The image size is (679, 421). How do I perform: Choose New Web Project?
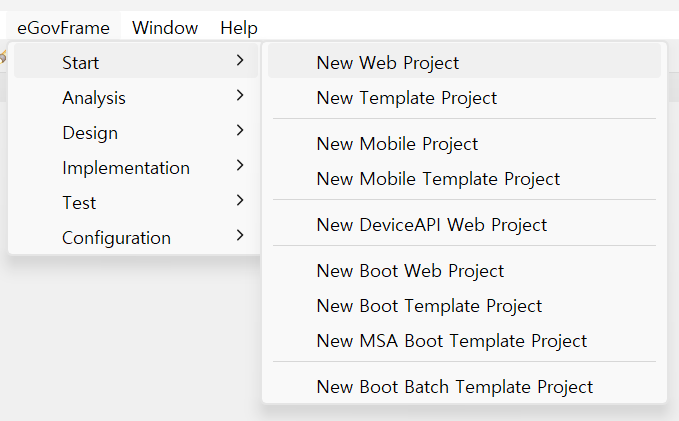tap(388, 63)
